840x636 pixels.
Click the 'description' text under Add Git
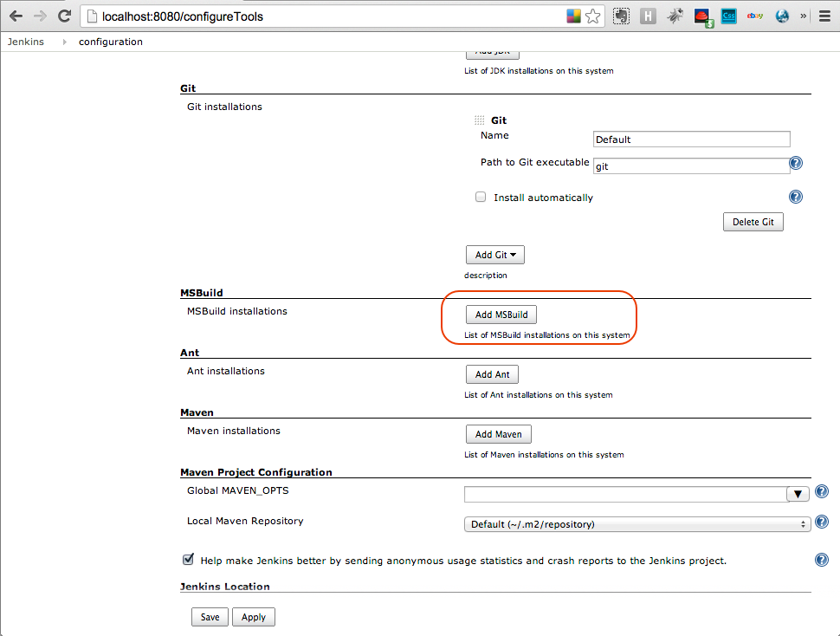click(485, 276)
